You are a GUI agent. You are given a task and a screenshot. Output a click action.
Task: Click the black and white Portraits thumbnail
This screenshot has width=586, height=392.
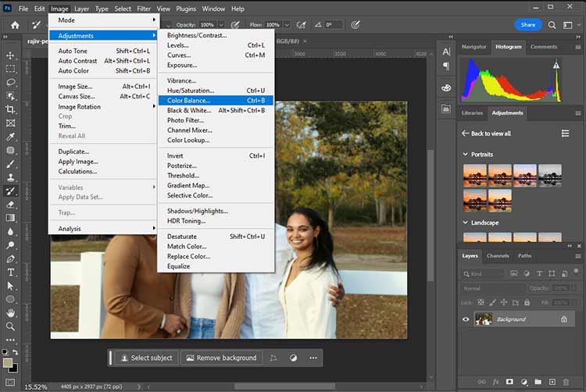(x=550, y=176)
